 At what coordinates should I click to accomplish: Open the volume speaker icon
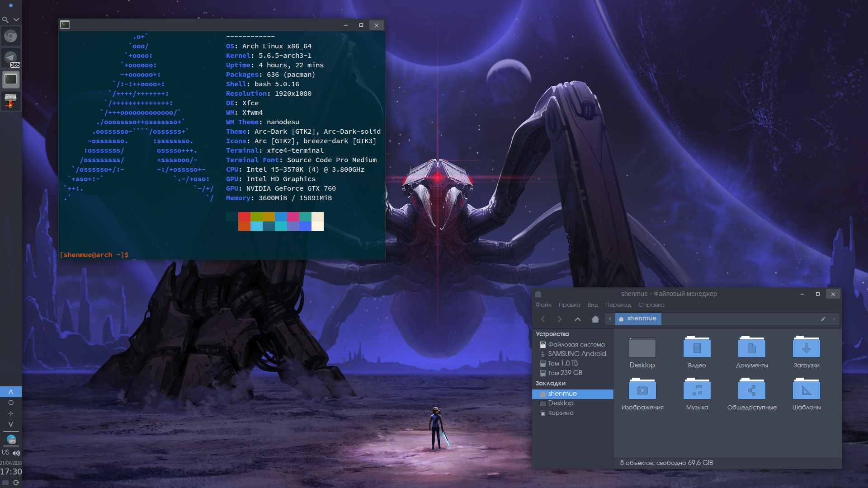[x=16, y=453]
